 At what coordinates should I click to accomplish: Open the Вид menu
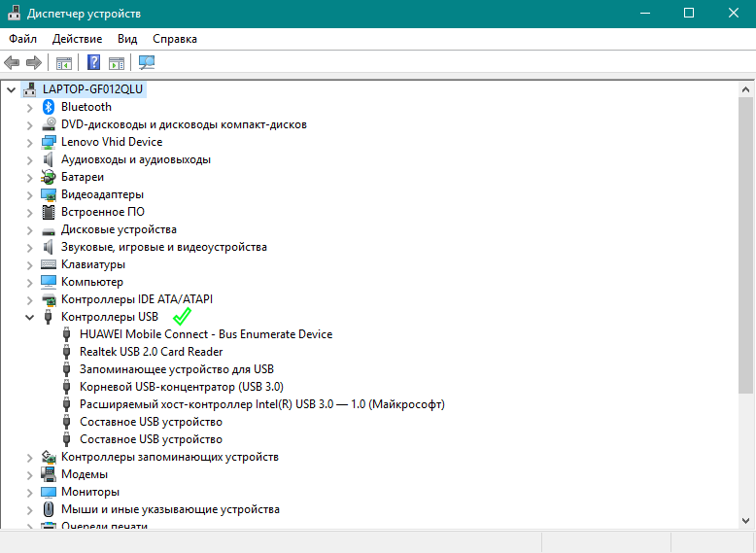click(x=127, y=39)
